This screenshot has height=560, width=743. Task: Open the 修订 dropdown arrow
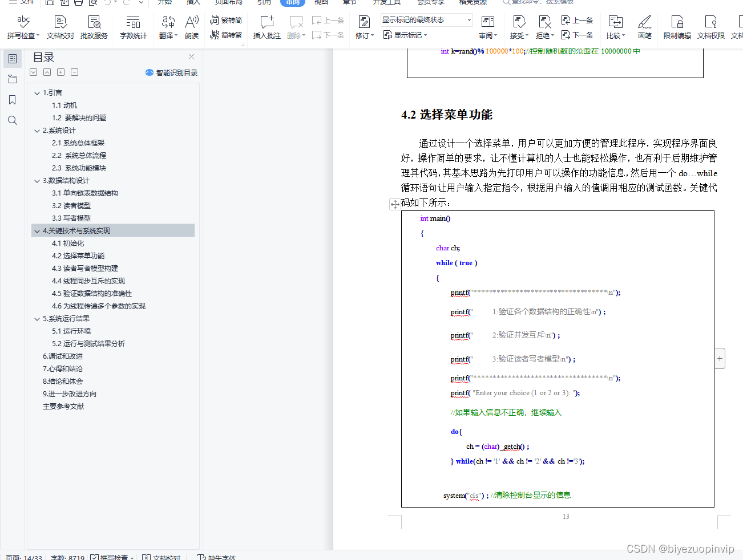point(372,36)
